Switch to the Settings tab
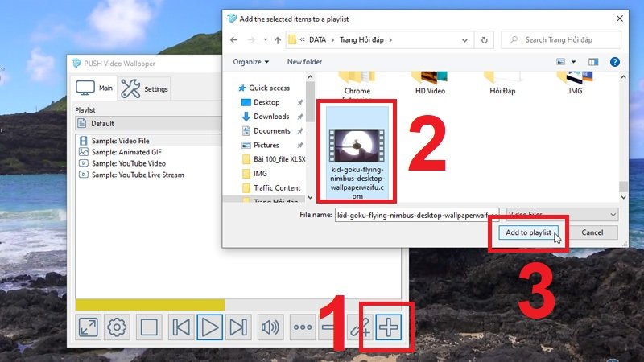Image resolution: width=644 pixels, height=362 pixels. coord(146,89)
